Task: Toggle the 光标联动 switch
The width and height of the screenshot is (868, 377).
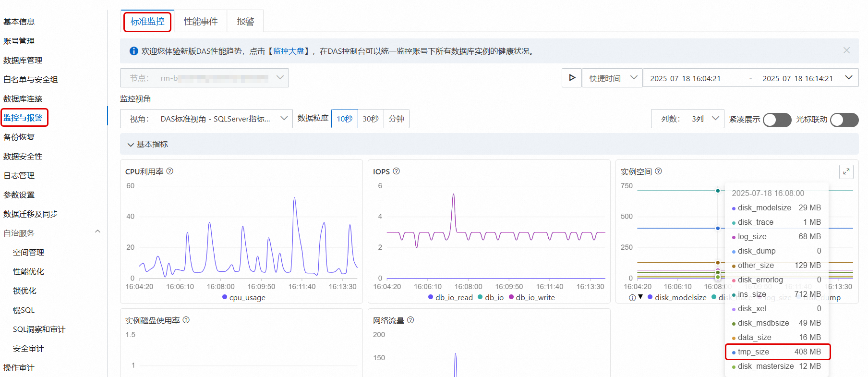Action: 844,120
